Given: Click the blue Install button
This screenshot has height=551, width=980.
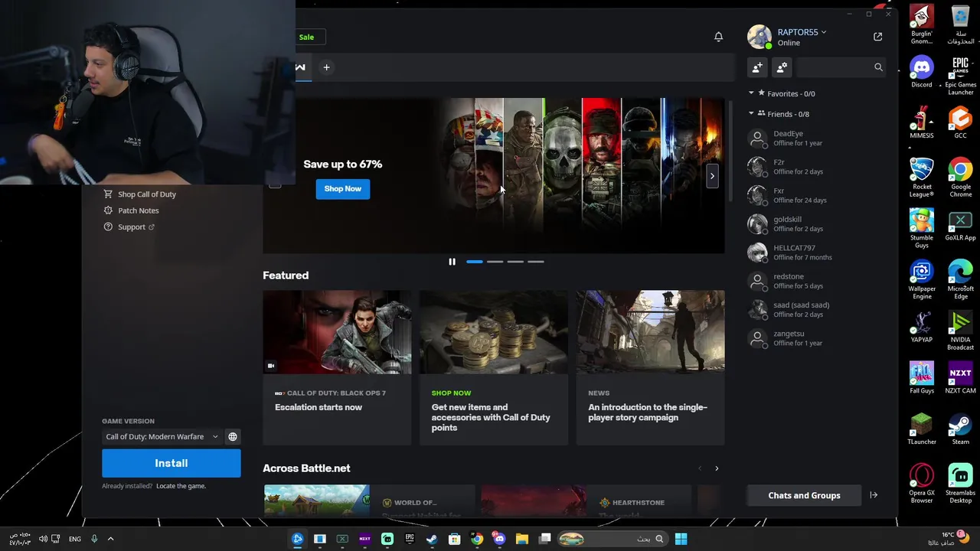Looking at the screenshot, I should (x=171, y=463).
